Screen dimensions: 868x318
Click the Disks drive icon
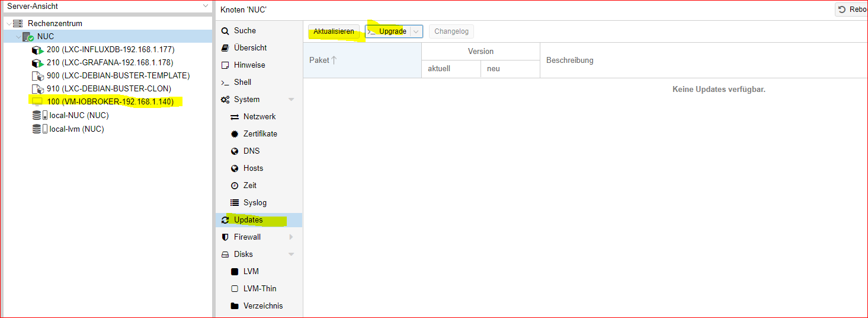tap(225, 255)
